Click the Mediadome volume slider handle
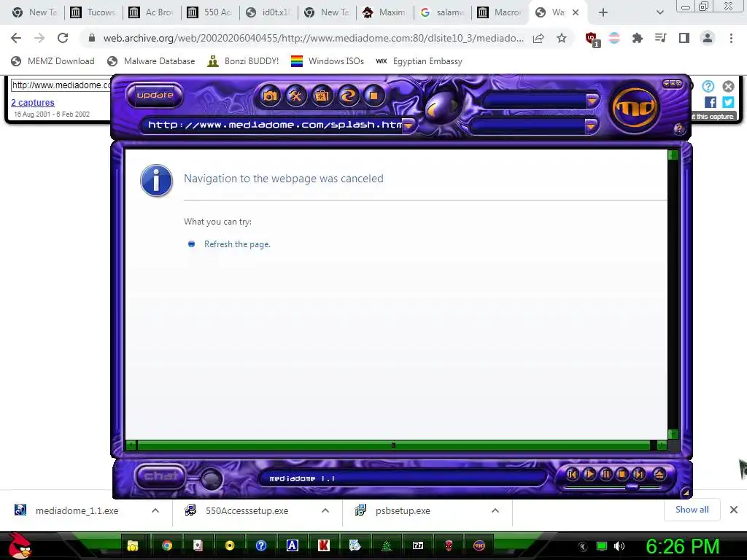747x560 pixels. [632, 486]
